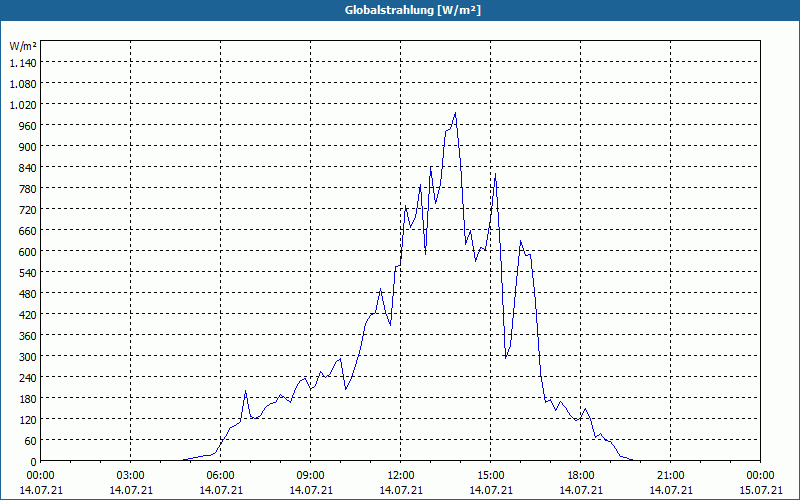Click the 0 y-axis origin label
The image size is (800, 500).
click(34, 462)
